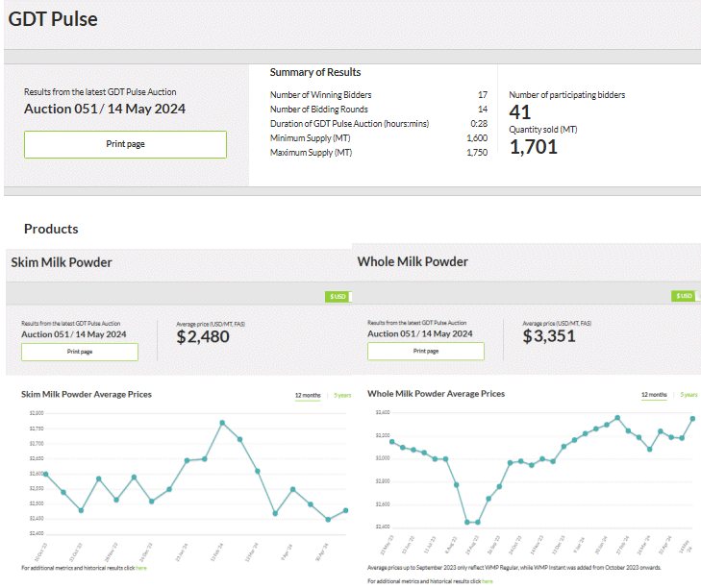Click the Whole Milk Powder average price $3,351

(x=549, y=335)
